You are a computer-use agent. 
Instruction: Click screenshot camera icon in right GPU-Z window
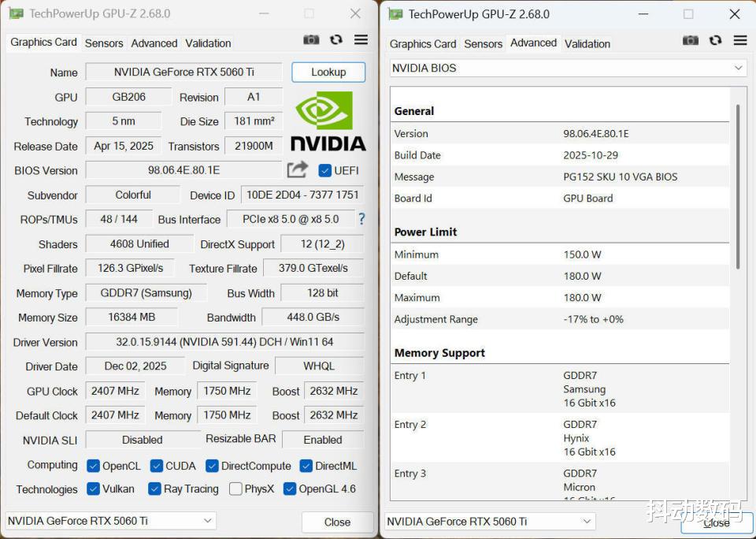[x=691, y=40]
